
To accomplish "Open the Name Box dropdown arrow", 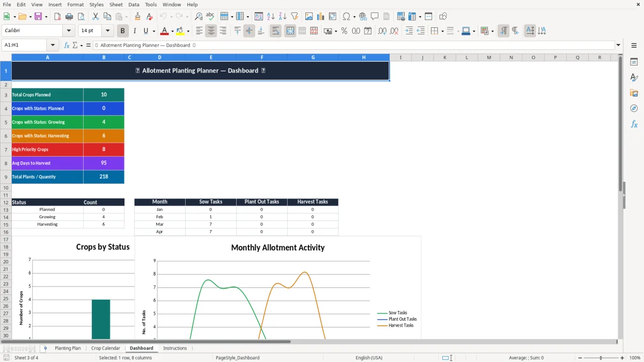I will pos(53,45).
